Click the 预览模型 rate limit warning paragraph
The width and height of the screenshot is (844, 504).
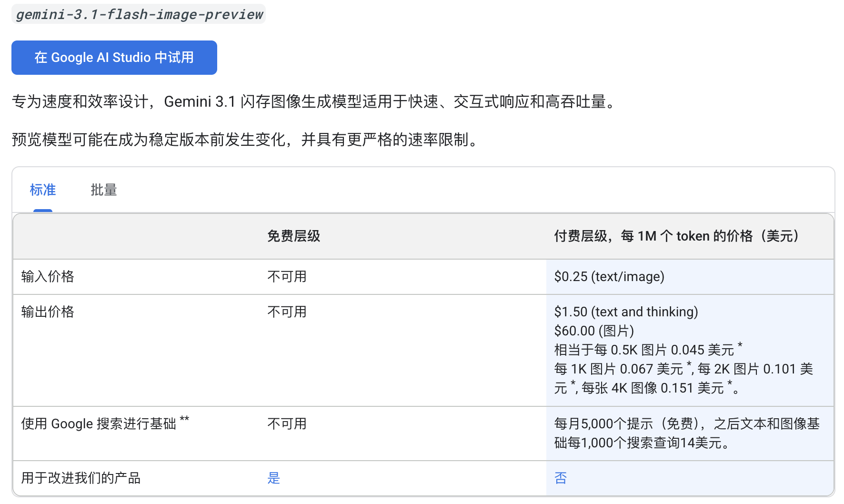(246, 140)
